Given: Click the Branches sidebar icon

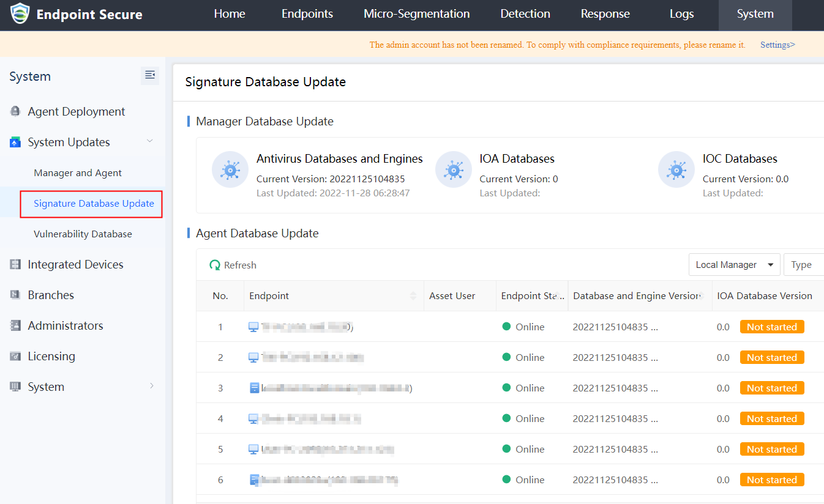Looking at the screenshot, I should pos(16,295).
